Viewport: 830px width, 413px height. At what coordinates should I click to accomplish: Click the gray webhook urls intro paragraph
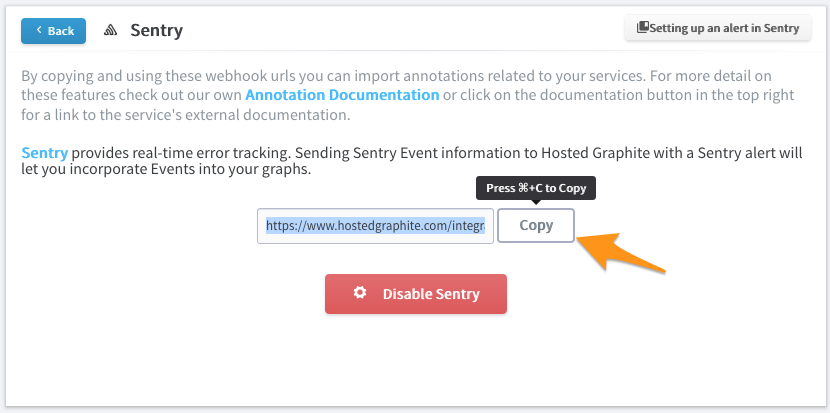(x=408, y=95)
